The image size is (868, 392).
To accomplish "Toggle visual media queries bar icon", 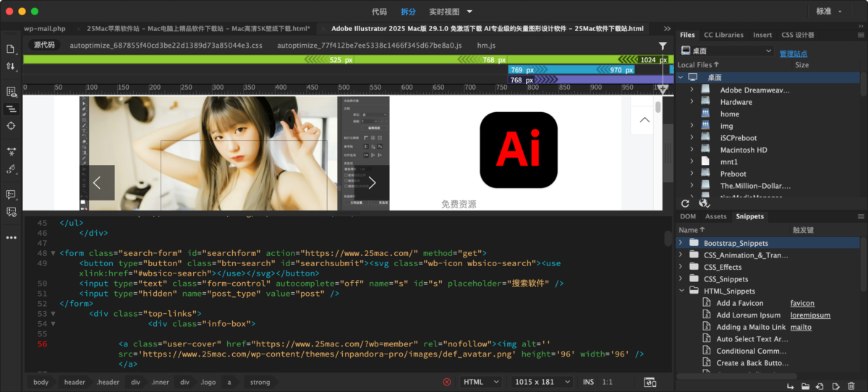I will pyautogui.click(x=11, y=109).
